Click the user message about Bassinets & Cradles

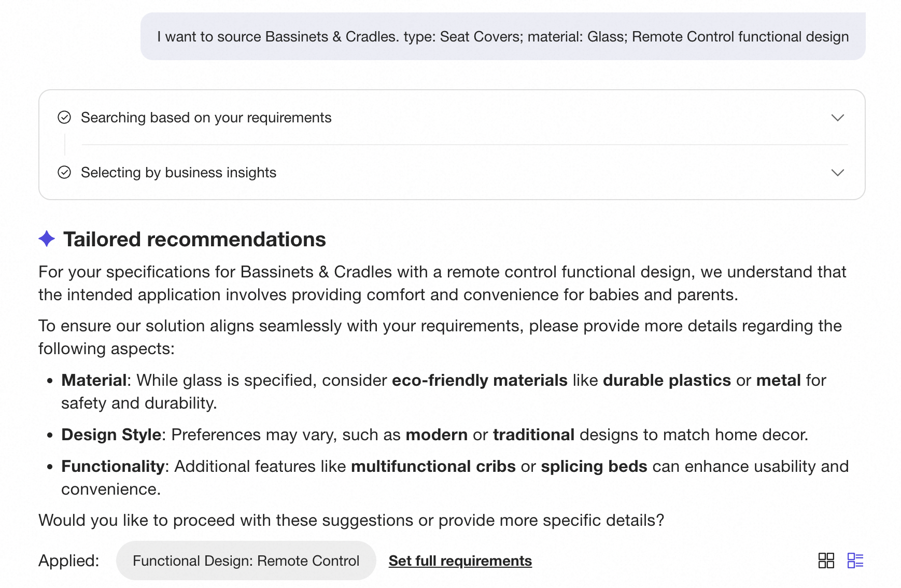pos(503,36)
